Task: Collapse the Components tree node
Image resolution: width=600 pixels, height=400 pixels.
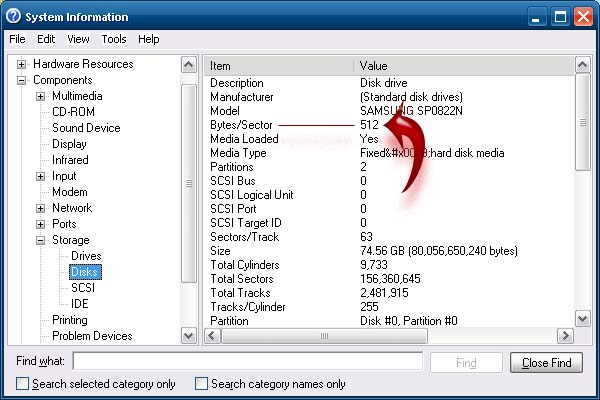Action: coord(22,80)
